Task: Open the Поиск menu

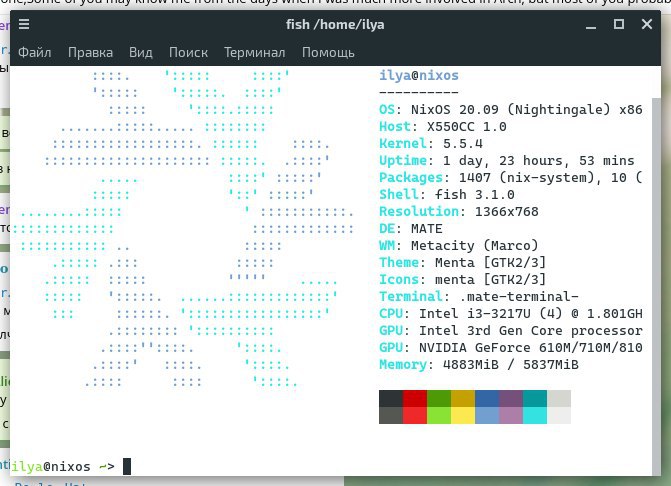Action: [188, 53]
